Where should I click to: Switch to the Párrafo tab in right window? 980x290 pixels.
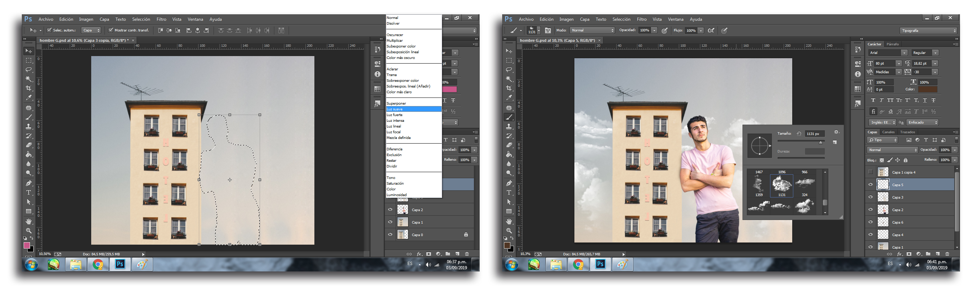pyautogui.click(x=892, y=44)
